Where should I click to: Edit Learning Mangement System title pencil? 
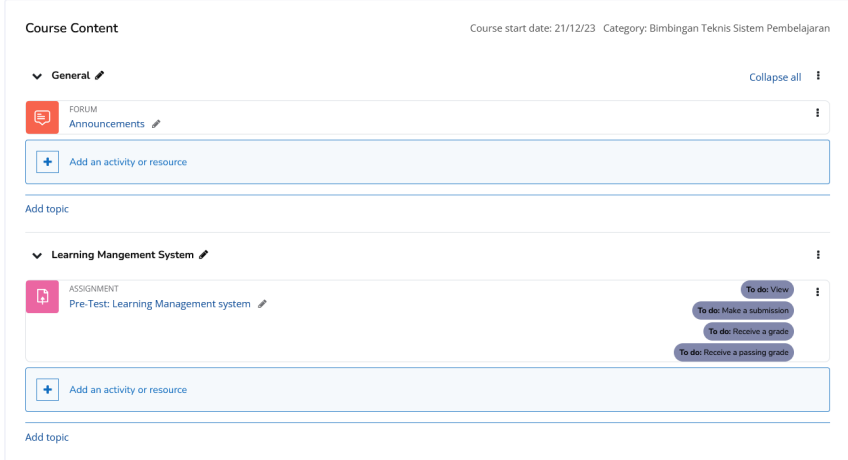click(x=204, y=255)
